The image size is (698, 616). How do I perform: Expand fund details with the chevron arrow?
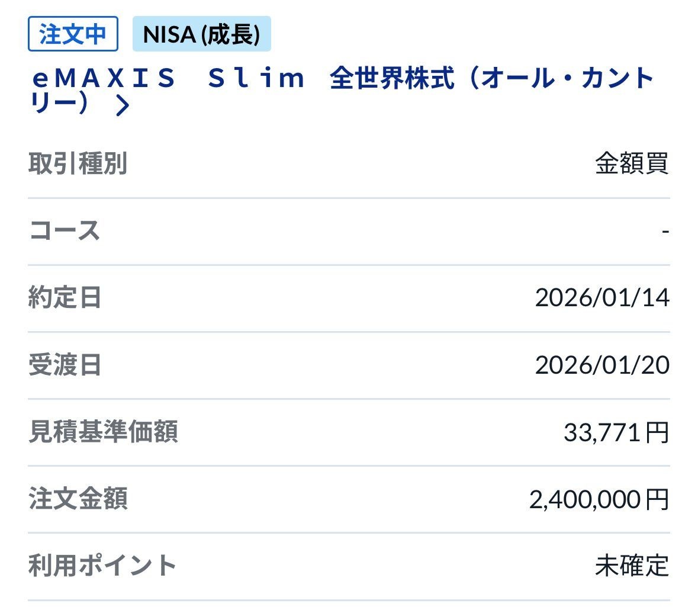point(123,105)
